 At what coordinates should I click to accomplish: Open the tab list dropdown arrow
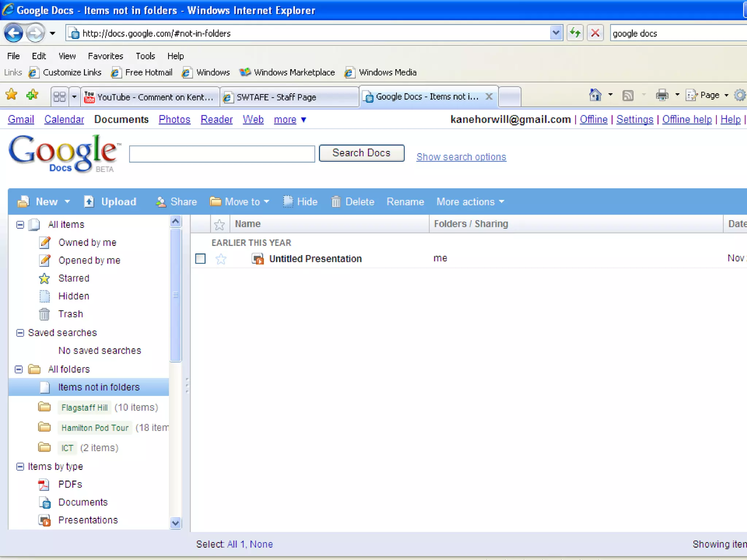pos(74,97)
